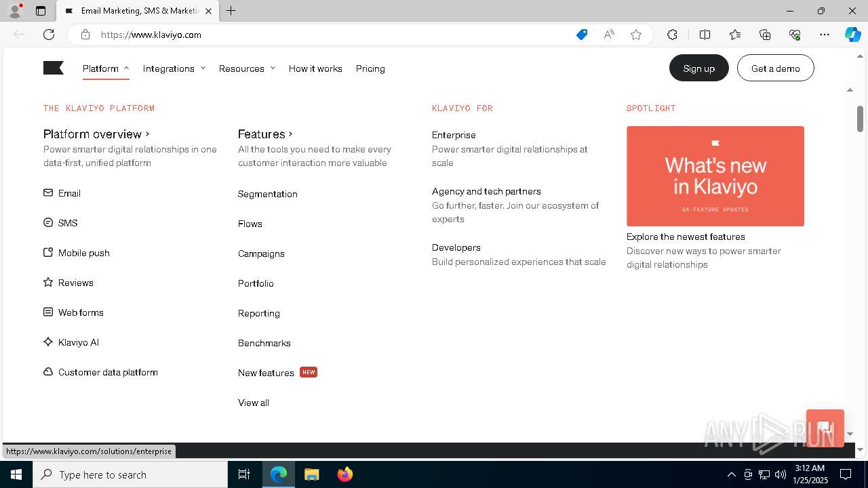Open Windows Start menu
The width and height of the screenshot is (868, 488).
(16, 474)
